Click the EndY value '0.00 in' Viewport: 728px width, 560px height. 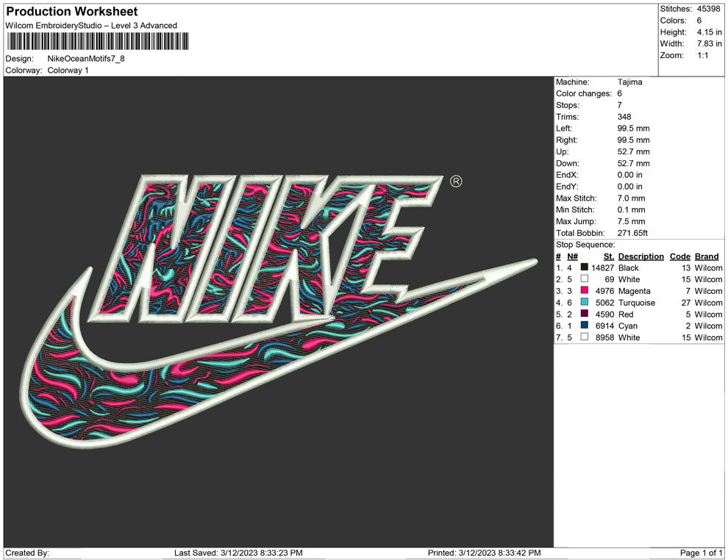(x=629, y=186)
